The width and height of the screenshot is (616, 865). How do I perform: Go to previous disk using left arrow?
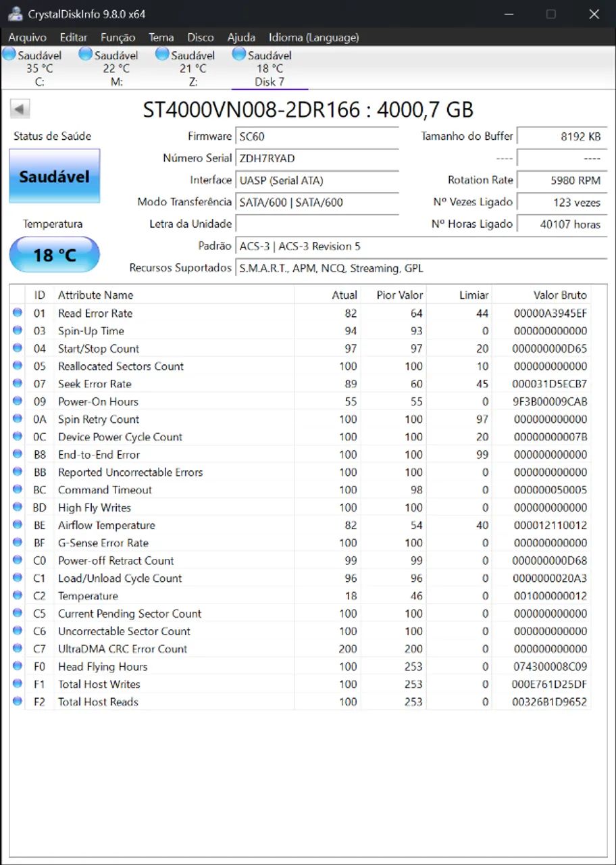[20, 109]
